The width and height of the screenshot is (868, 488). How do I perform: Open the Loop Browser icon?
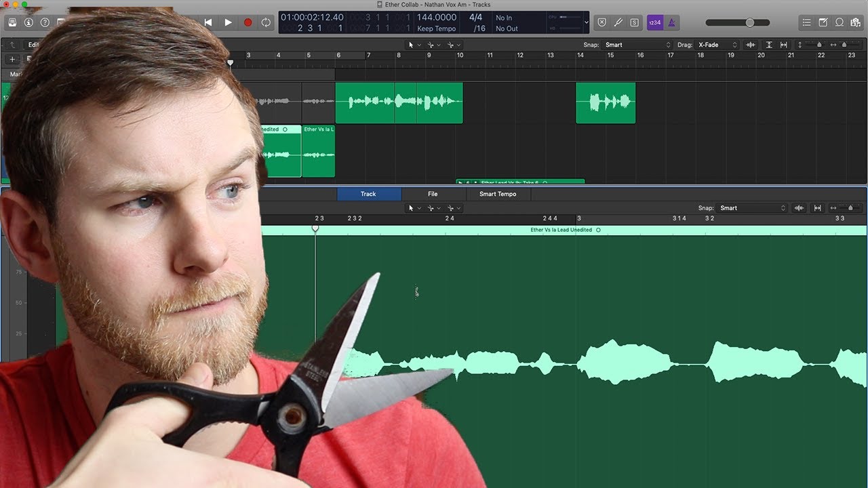839,22
